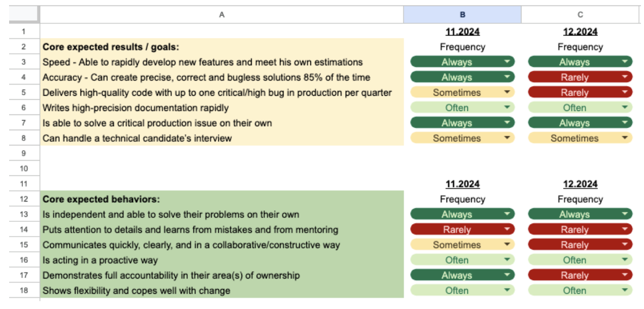Open the C3 Speed 'Always' dropdown
Viewport: 644px width, 309px height.
(580, 62)
